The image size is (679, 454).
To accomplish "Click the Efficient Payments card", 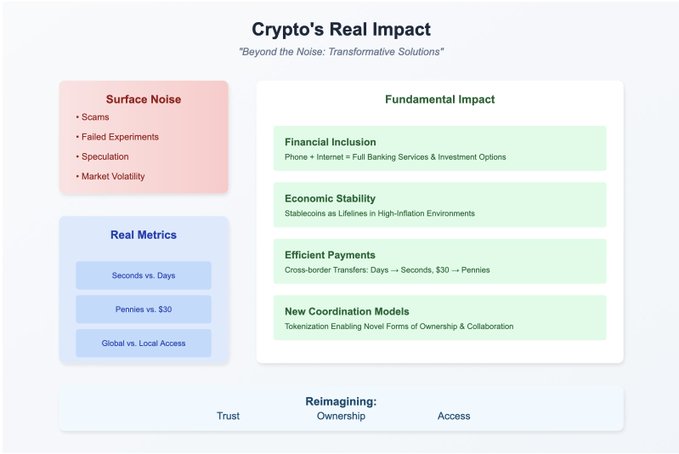I will (x=440, y=261).
